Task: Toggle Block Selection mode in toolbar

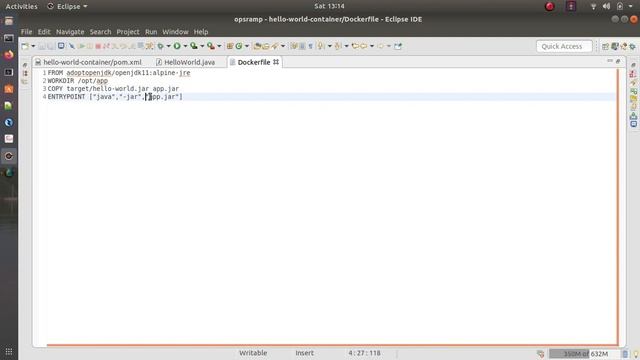Action: pos(302,46)
